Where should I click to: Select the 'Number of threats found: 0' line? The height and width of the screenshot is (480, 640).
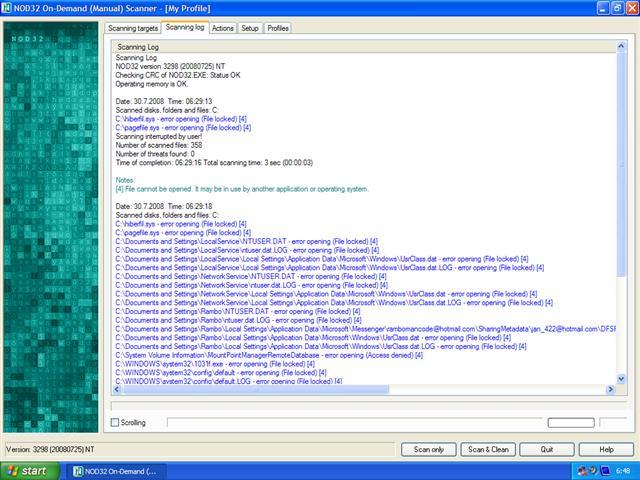coord(155,154)
